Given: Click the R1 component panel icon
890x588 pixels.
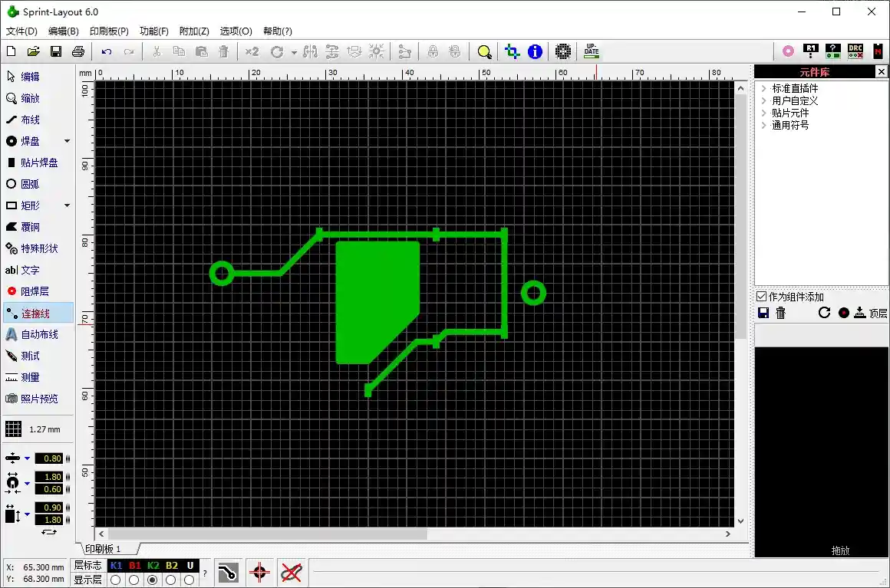Looking at the screenshot, I should 810,51.
